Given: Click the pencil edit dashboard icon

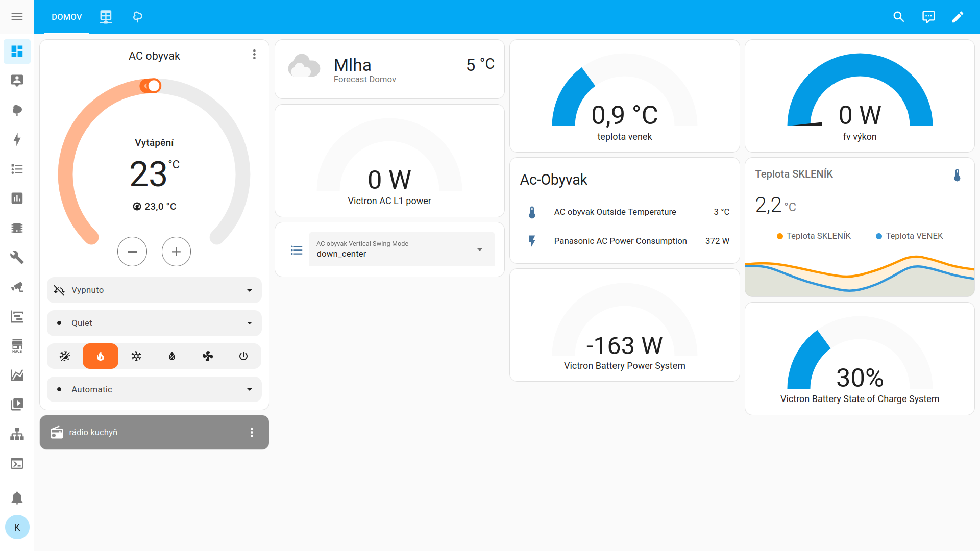Looking at the screenshot, I should pos(958,17).
